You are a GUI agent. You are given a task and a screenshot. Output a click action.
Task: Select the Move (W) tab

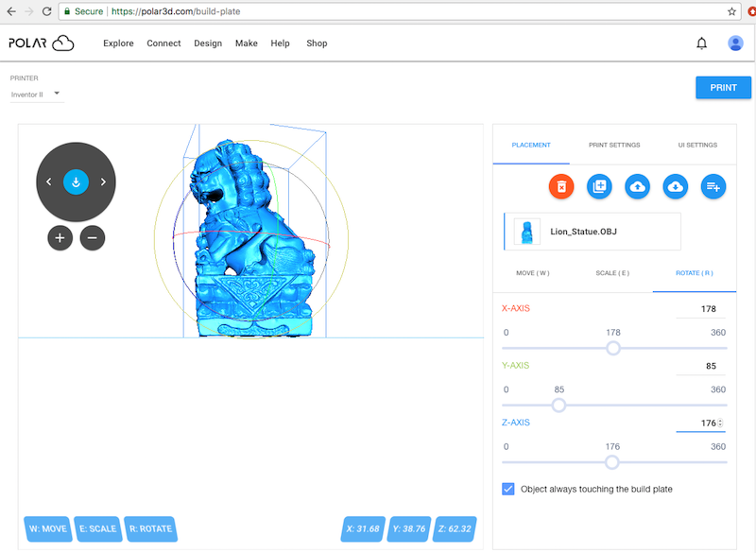click(x=533, y=273)
